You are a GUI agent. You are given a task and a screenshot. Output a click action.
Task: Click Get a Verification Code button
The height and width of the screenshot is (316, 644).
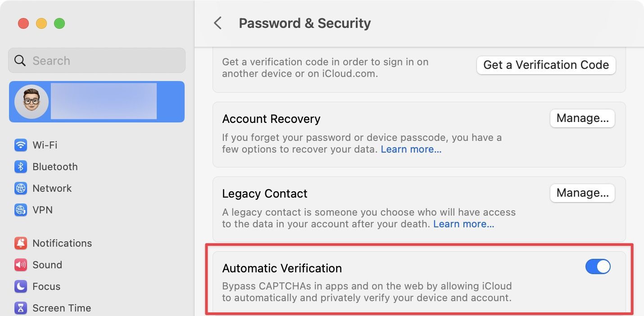coord(546,65)
